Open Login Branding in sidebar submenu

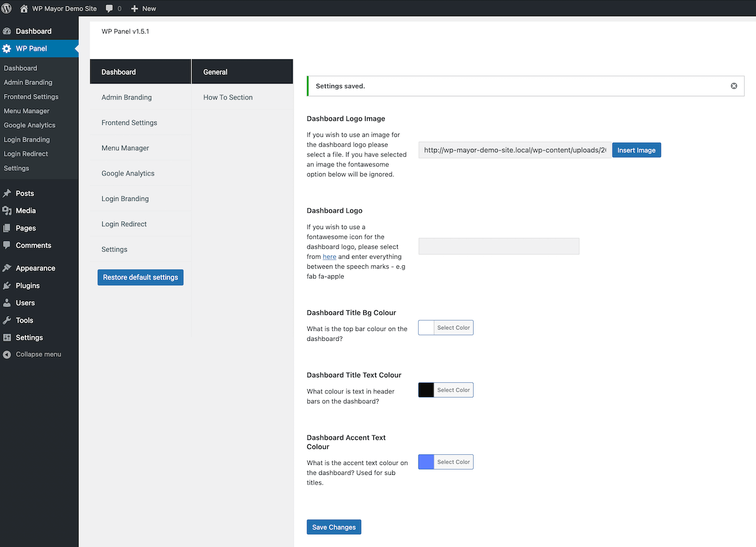(x=27, y=139)
